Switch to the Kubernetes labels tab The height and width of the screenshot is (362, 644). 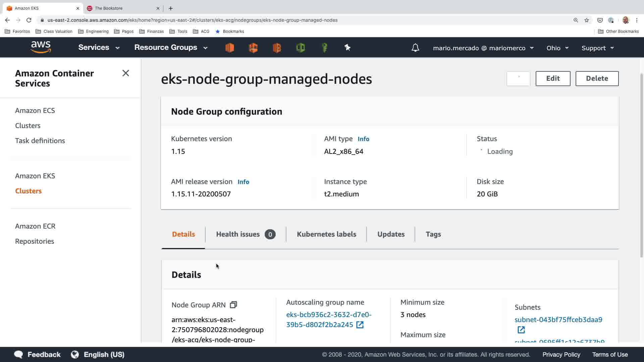click(x=326, y=234)
